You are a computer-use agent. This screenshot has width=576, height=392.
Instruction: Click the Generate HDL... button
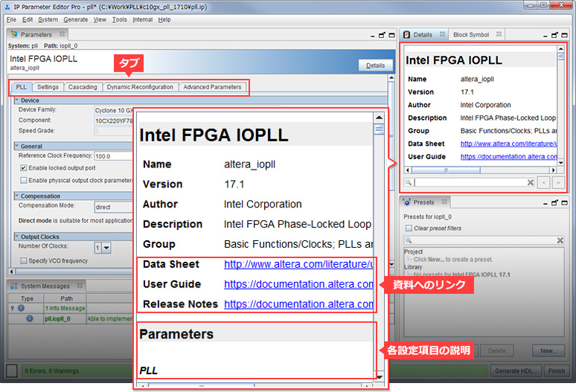point(516,370)
